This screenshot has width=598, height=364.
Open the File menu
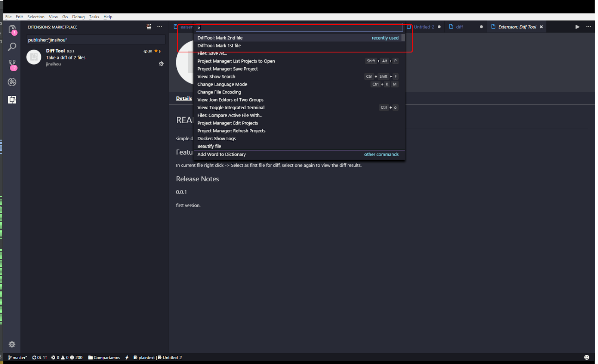click(x=8, y=17)
